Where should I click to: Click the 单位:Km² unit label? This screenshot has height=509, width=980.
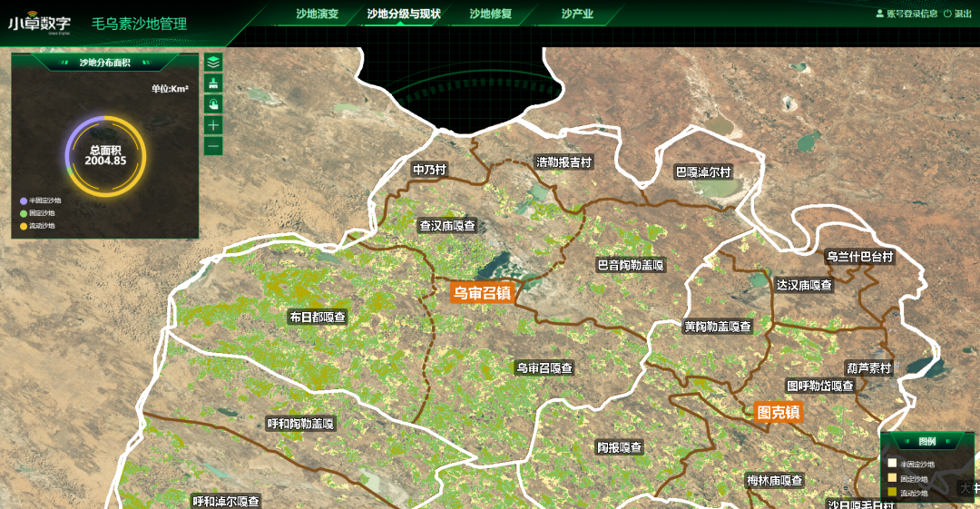[170, 89]
